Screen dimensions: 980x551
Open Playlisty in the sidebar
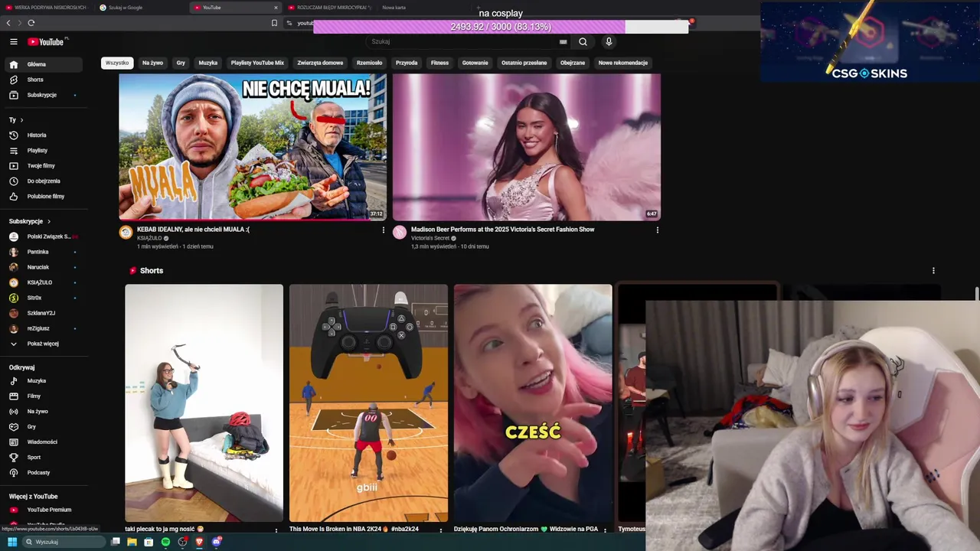pos(43,151)
